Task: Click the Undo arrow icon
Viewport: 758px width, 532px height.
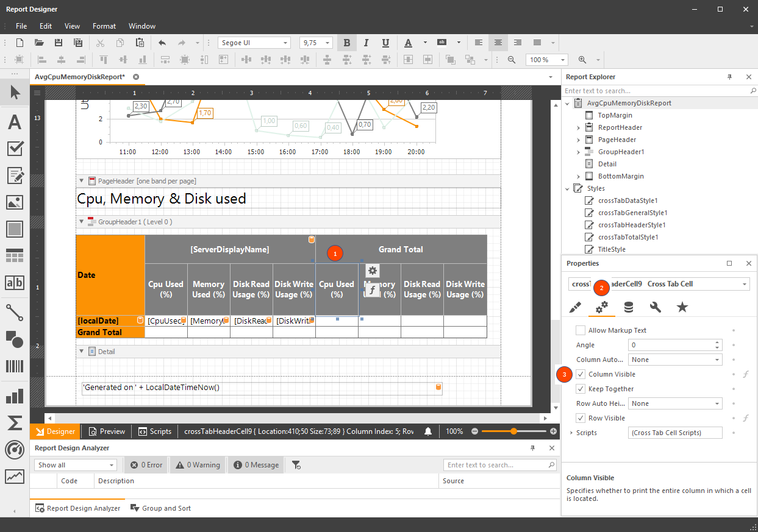Action: point(162,43)
